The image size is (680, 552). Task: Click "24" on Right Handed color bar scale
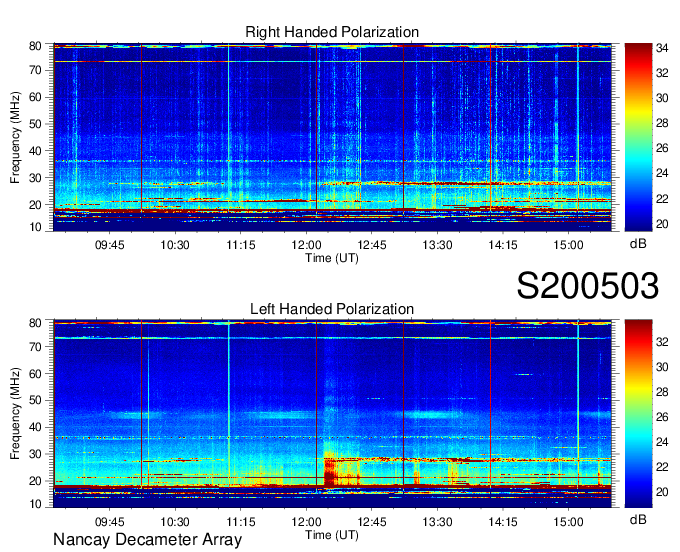[x=662, y=173]
